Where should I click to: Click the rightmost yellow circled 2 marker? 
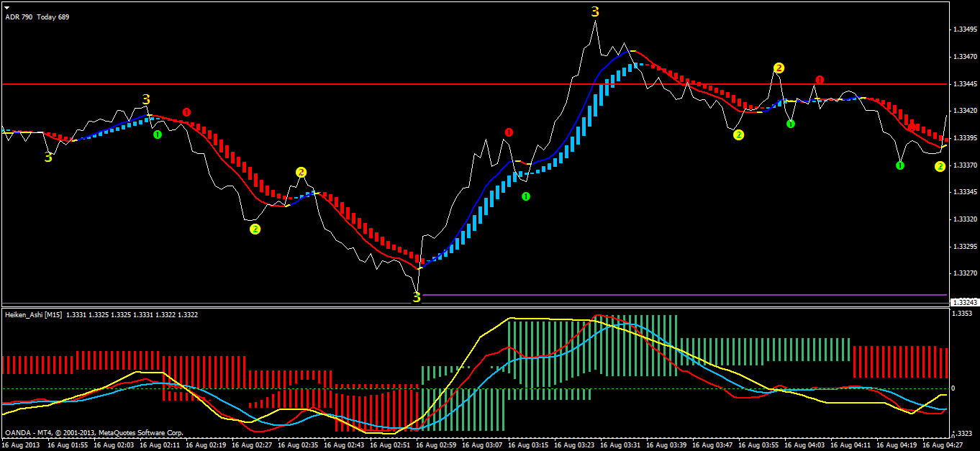pyautogui.click(x=940, y=167)
